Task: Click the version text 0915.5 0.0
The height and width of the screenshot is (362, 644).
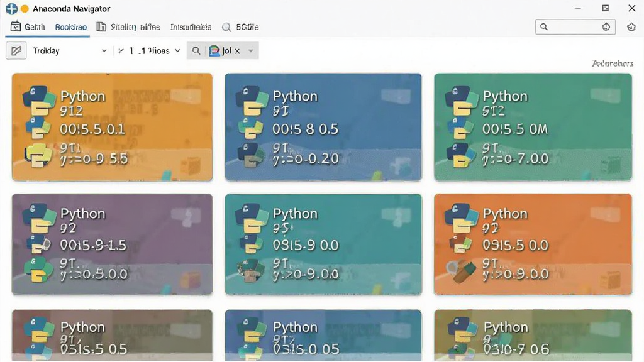Action: point(516,246)
